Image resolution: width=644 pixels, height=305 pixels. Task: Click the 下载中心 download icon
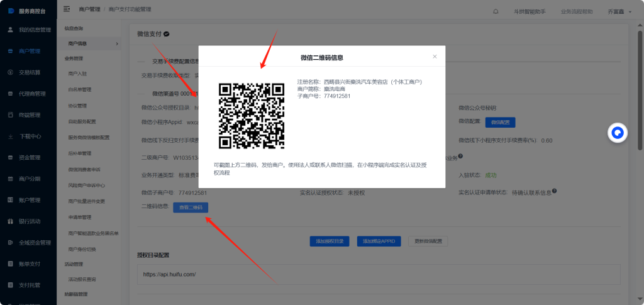coord(11,136)
